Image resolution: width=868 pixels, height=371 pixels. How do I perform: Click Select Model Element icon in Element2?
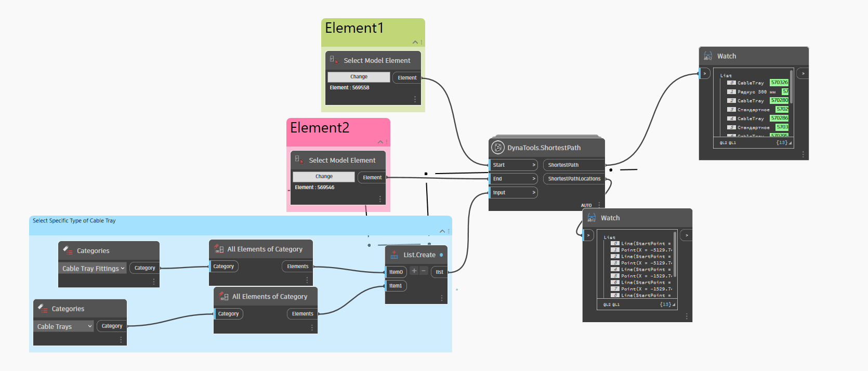tap(299, 160)
